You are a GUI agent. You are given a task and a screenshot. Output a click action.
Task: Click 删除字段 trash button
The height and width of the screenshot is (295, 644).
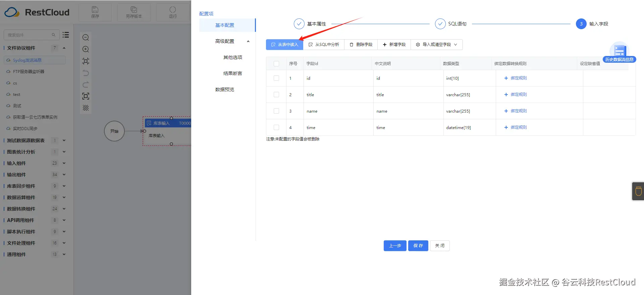tap(361, 45)
